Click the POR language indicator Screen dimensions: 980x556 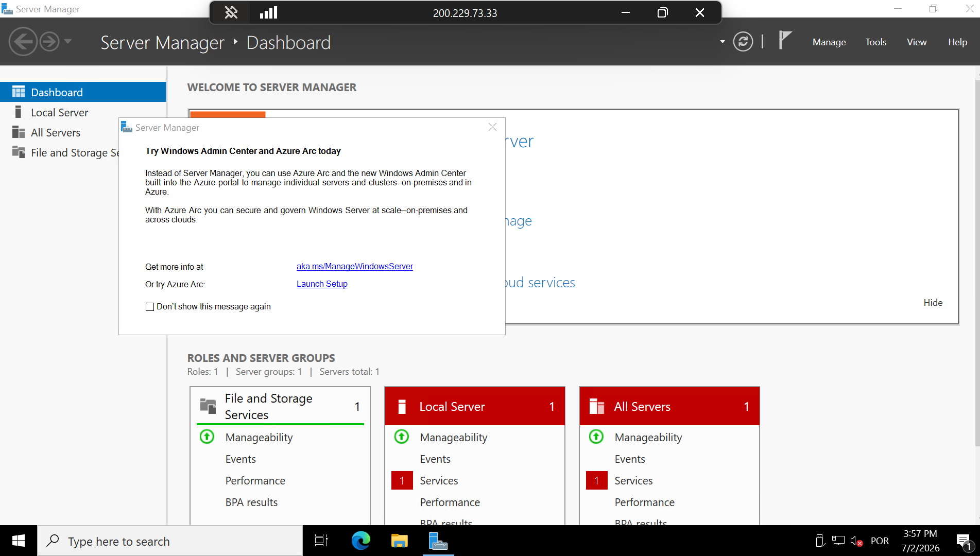pos(880,541)
